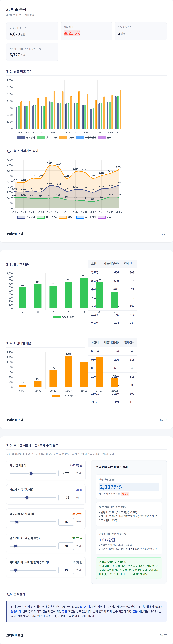This screenshot has width=173, height=644.
Task: Click the 월 인건비 slider handle
Action: 15,546
